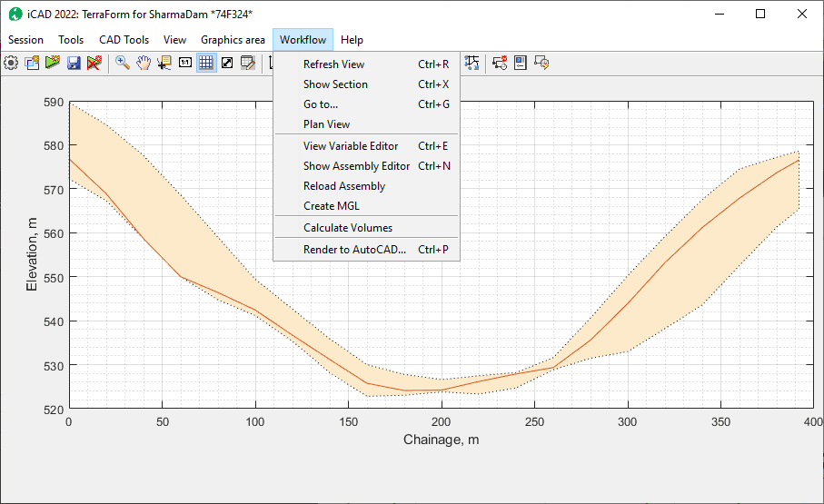Image resolution: width=824 pixels, height=504 pixels.
Task: Click the 520 elevation tick label
Action: pos(54,410)
